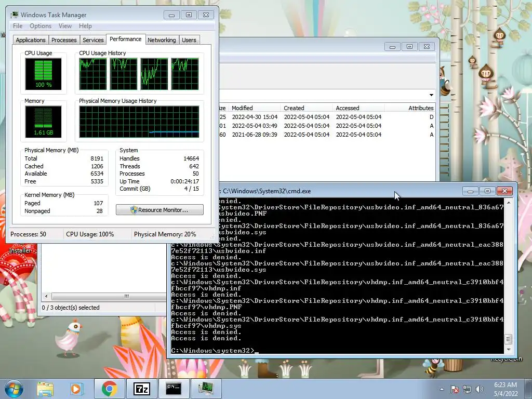This screenshot has height=399, width=532.
Task: Click 'Physical Memory: 20%' status bar entry
Action: point(165,234)
